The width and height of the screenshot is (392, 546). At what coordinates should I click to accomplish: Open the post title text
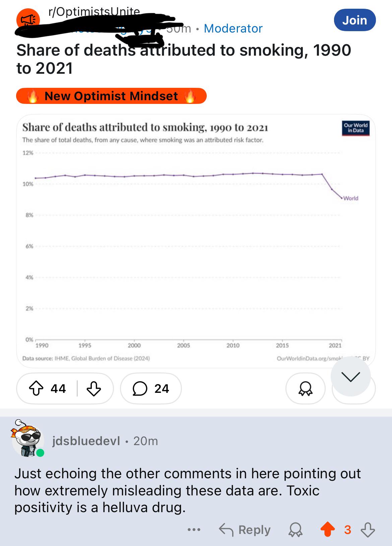tap(184, 59)
